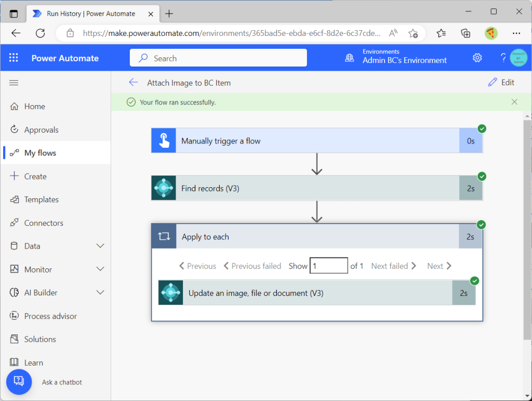The image size is (532, 401).
Task: Click the Search box in the header
Action: (x=218, y=58)
